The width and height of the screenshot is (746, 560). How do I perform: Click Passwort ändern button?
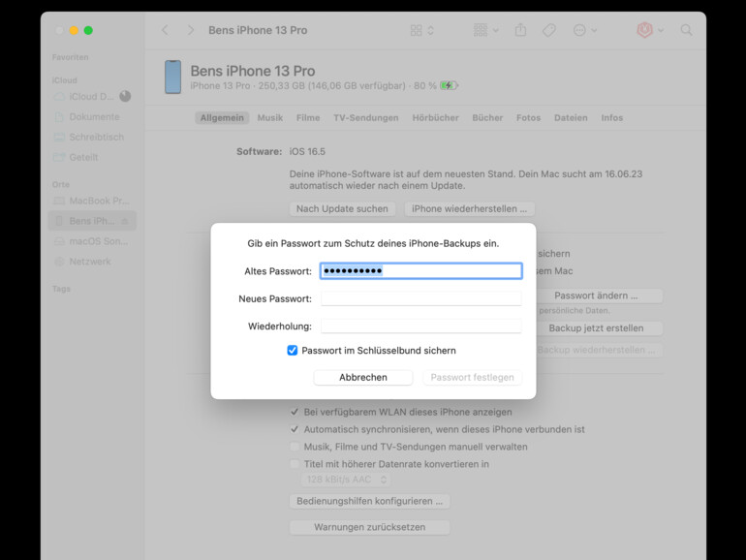(599, 296)
